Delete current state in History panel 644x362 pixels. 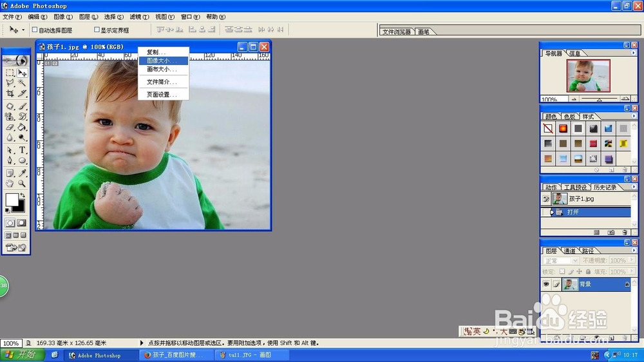[625, 233]
